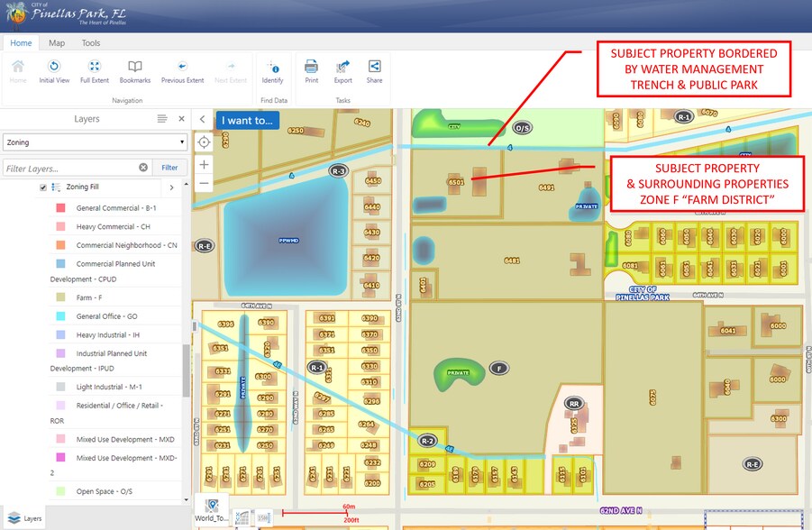Screen dimensions: 812x530
Task: Activate the Identify tool
Action: click(272, 71)
